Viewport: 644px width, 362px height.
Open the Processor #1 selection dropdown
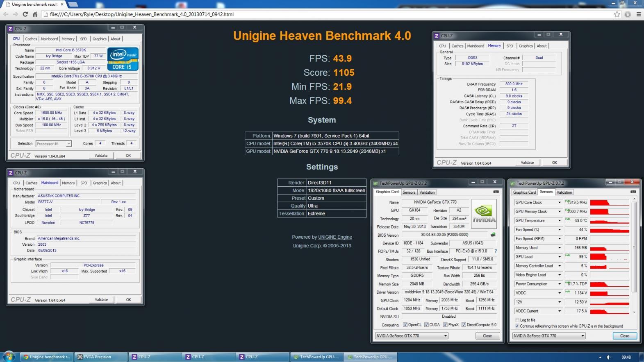pyautogui.click(x=53, y=144)
